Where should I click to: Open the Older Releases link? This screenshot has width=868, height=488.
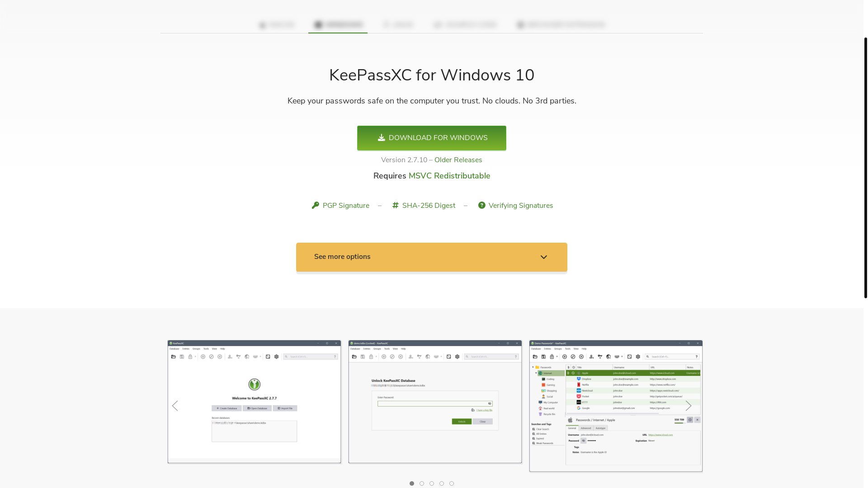point(458,160)
